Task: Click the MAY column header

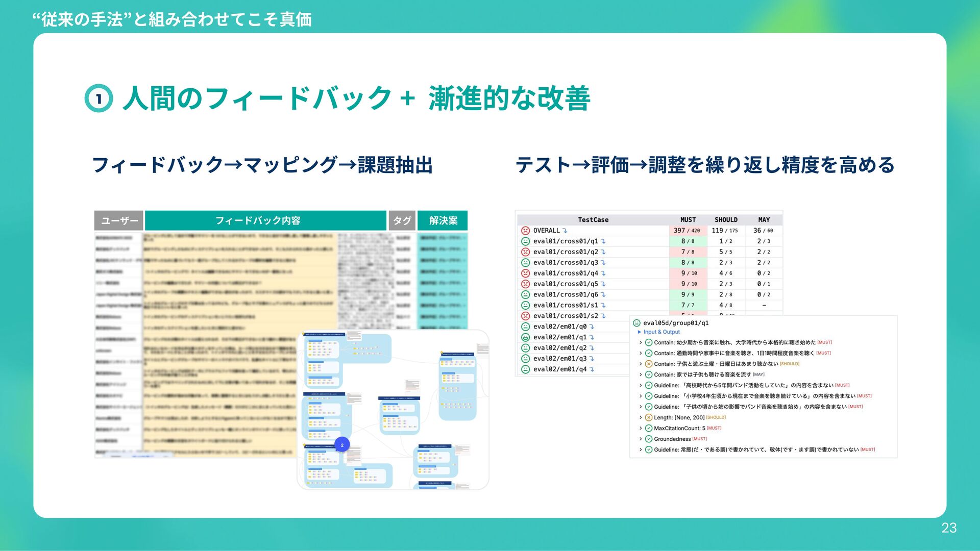Action: pyautogui.click(x=764, y=220)
